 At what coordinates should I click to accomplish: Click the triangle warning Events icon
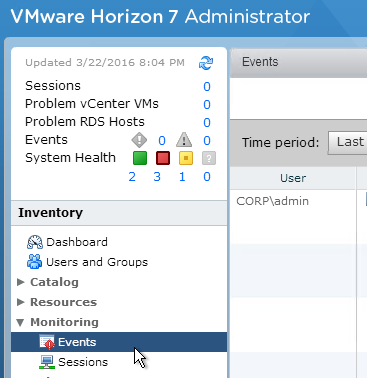pyautogui.click(x=184, y=140)
